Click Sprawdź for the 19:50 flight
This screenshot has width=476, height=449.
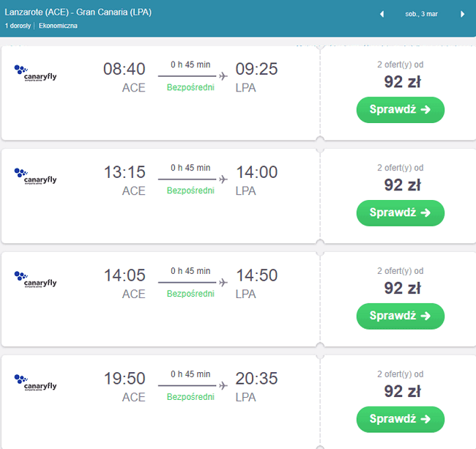tap(400, 419)
